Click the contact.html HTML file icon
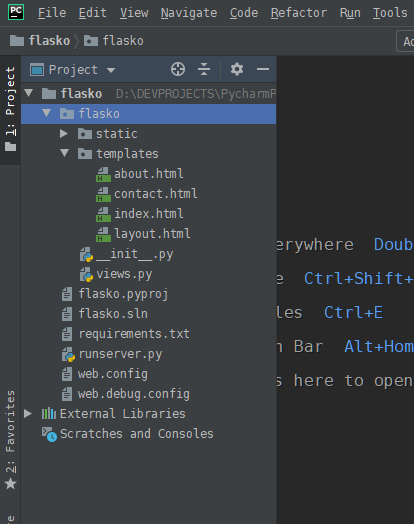The width and height of the screenshot is (414, 524). point(103,194)
